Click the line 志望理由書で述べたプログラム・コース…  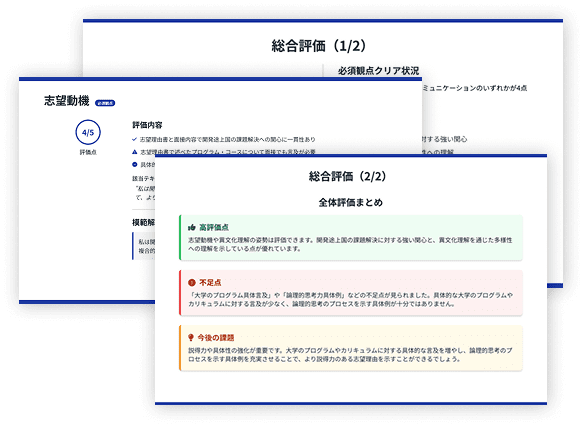[x=228, y=152]
